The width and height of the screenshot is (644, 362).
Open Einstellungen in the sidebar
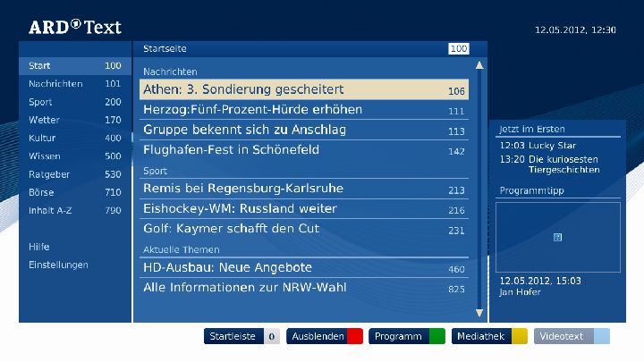tap(58, 265)
